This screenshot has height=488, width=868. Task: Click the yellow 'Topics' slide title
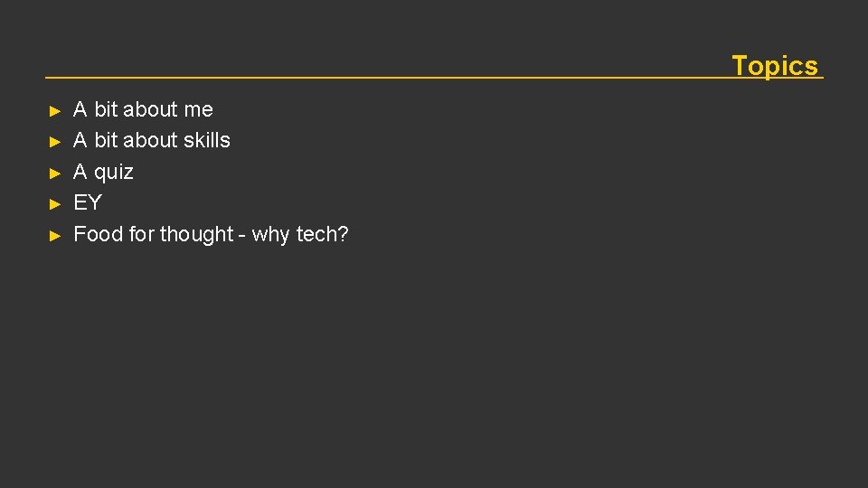[x=775, y=66]
